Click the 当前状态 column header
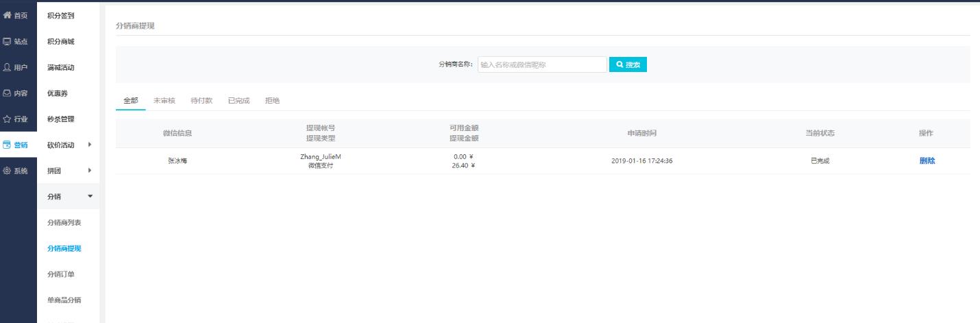This screenshot has height=323, width=980. point(820,133)
